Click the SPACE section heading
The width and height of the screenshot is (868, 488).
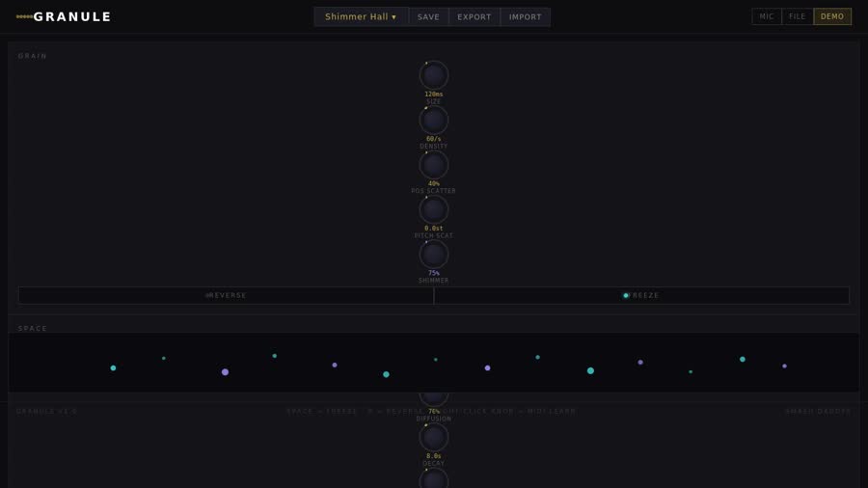(x=33, y=329)
